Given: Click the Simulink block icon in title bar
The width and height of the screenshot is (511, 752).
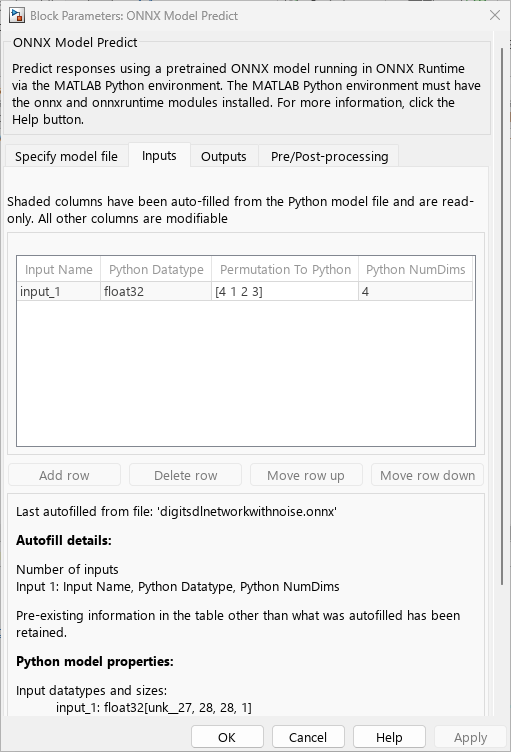Looking at the screenshot, I should (x=17, y=15).
